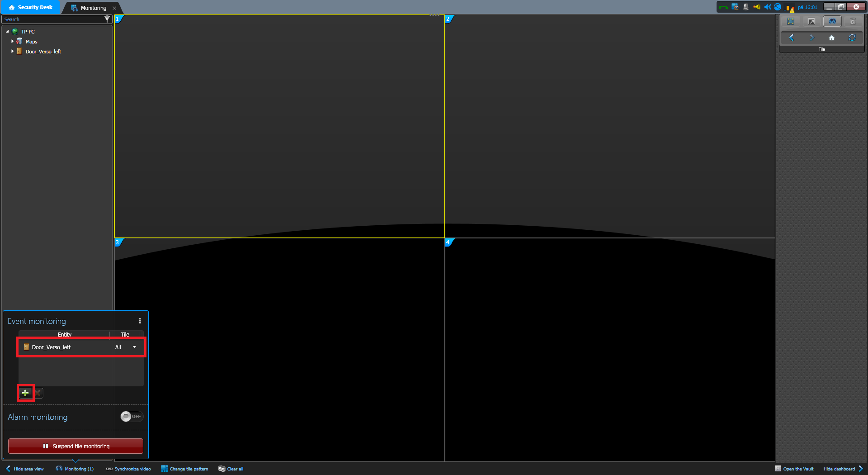Click the refresh icon in Tile widget
Screen dimensions: 868x475
852,38
